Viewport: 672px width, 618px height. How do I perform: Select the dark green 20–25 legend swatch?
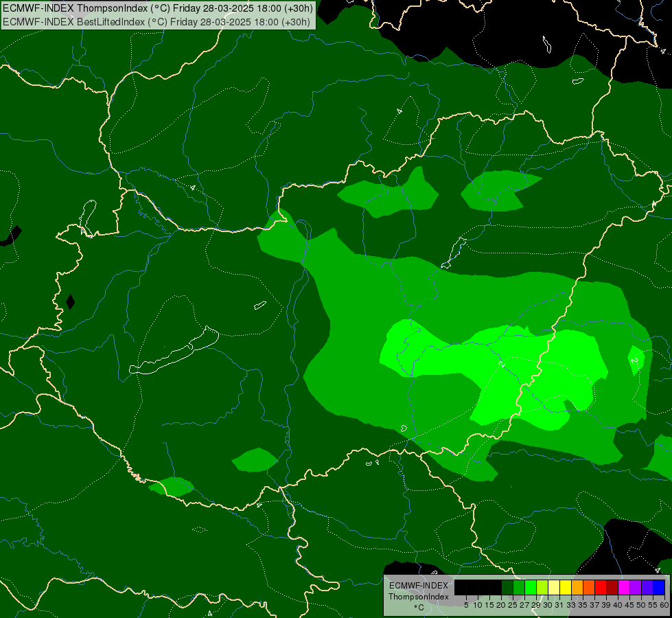tap(507, 587)
